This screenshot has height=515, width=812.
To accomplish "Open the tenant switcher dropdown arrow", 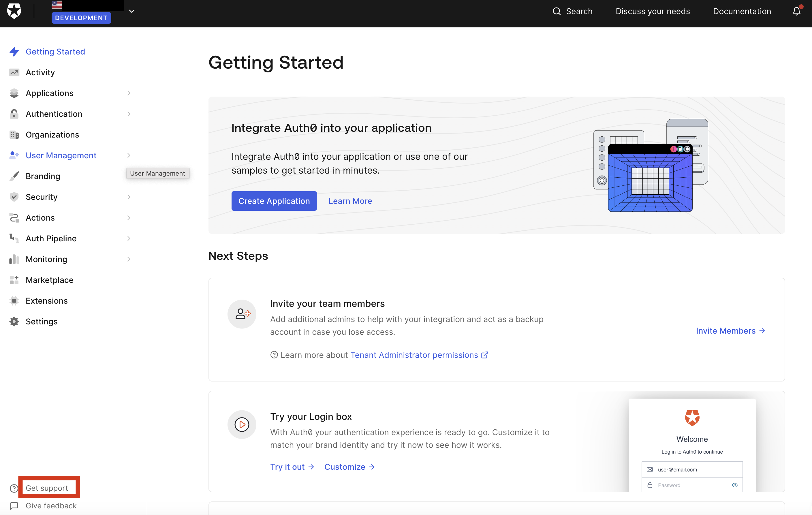I will pyautogui.click(x=132, y=11).
